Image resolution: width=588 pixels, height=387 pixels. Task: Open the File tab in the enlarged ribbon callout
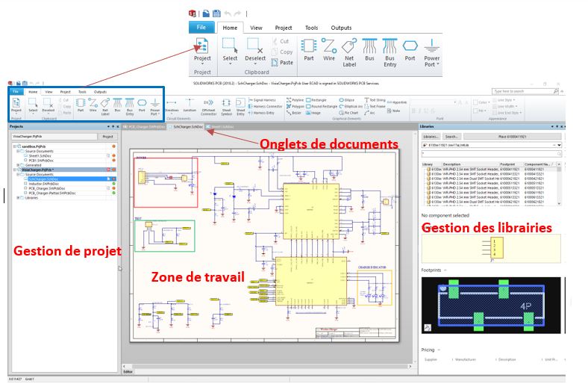tap(201, 27)
